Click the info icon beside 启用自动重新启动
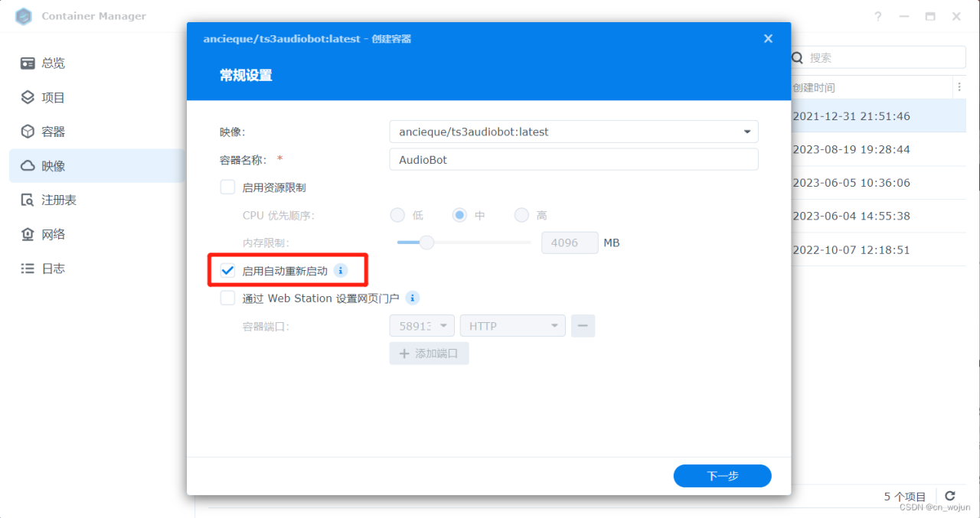980x518 pixels. (x=340, y=270)
